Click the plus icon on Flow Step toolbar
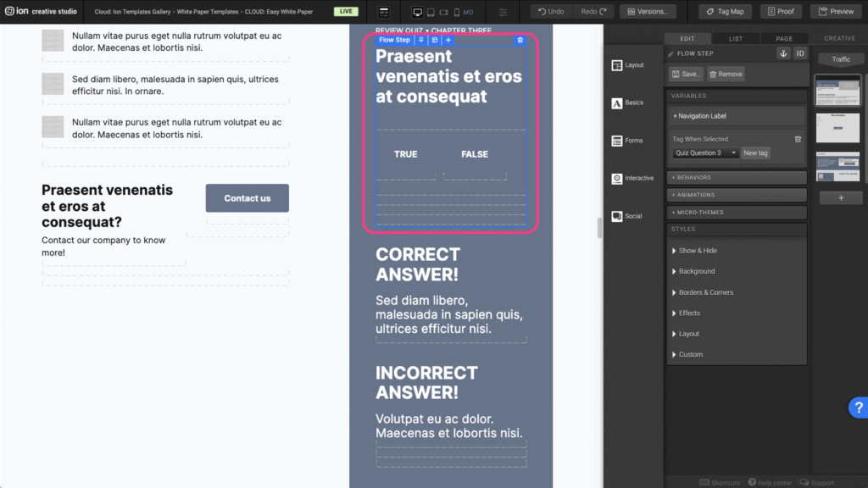The height and width of the screenshot is (488, 868). point(448,40)
